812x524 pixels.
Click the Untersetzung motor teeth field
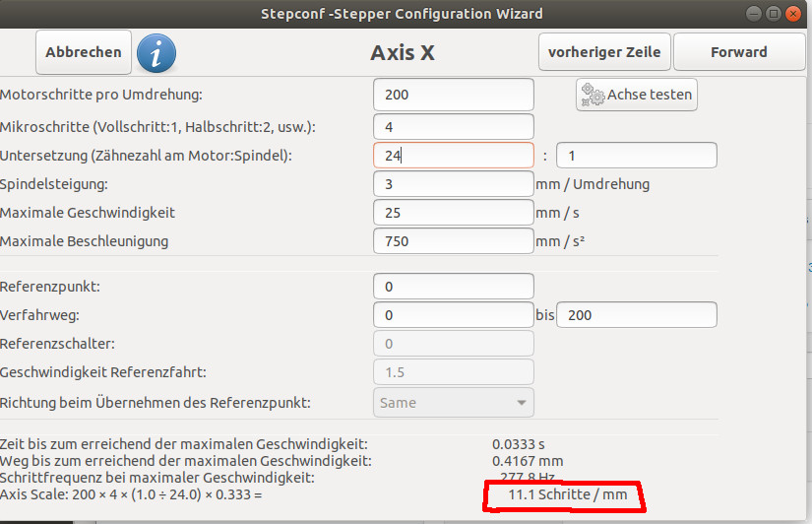coord(453,156)
